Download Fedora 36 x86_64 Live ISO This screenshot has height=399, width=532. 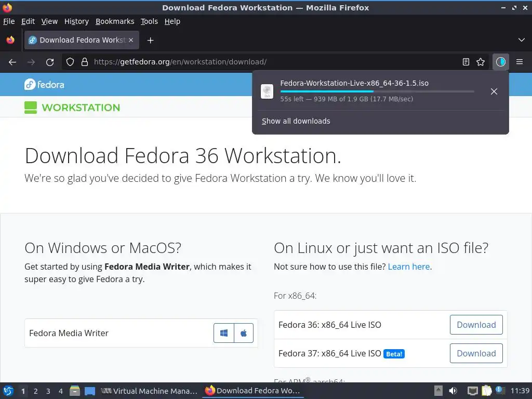click(x=476, y=325)
